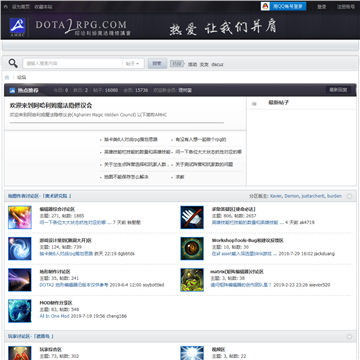Screen dimensions: 360x360
Task: Open the latest thread link in matrix forum
Action: [242, 285]
